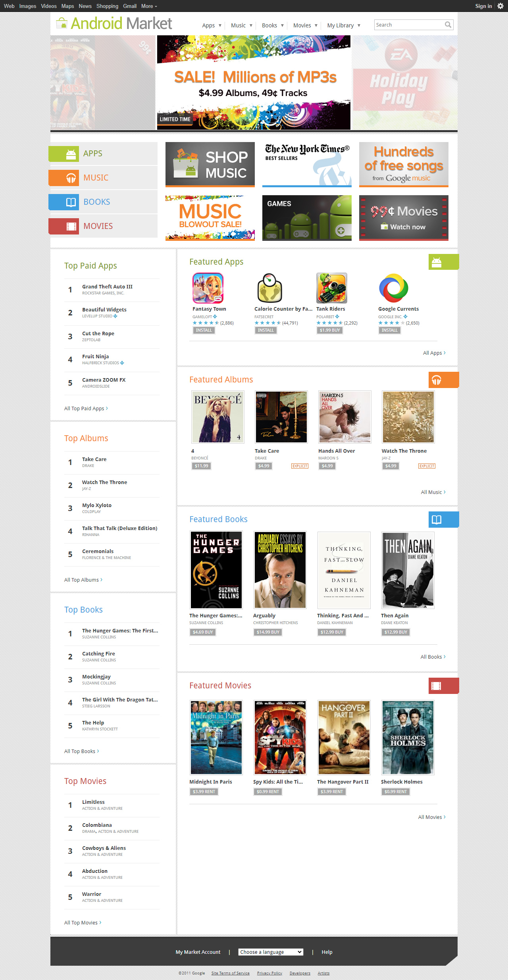Rent Midnight In Paris for $3.99

coord(204,792)
